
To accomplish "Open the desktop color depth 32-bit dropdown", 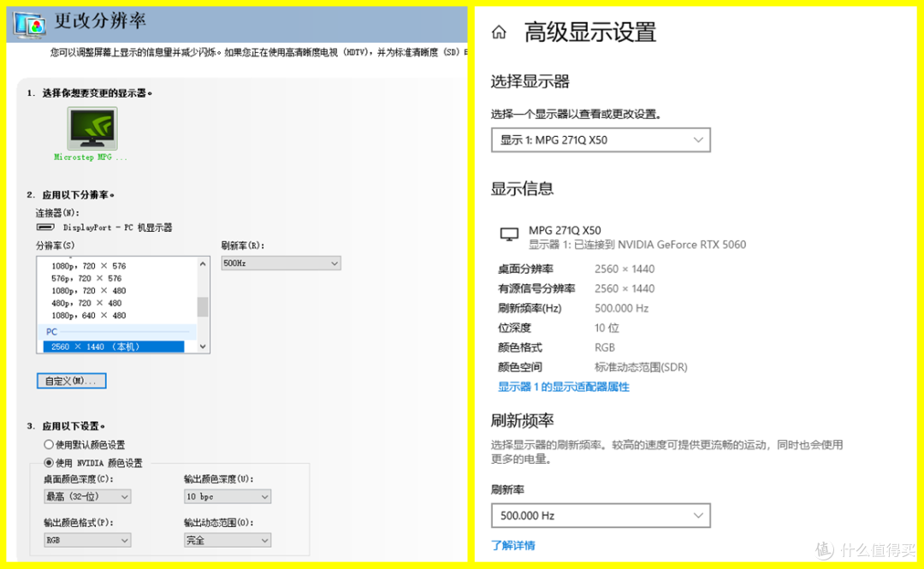I will pos(87,496).
